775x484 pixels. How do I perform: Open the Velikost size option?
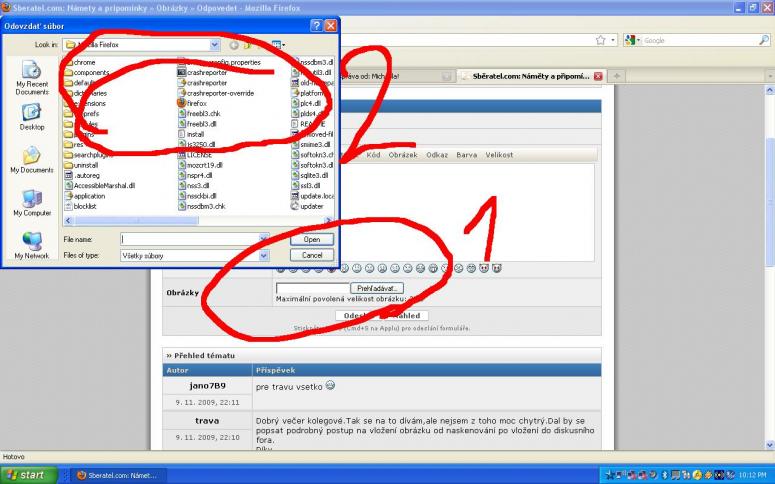pos(499,155)
